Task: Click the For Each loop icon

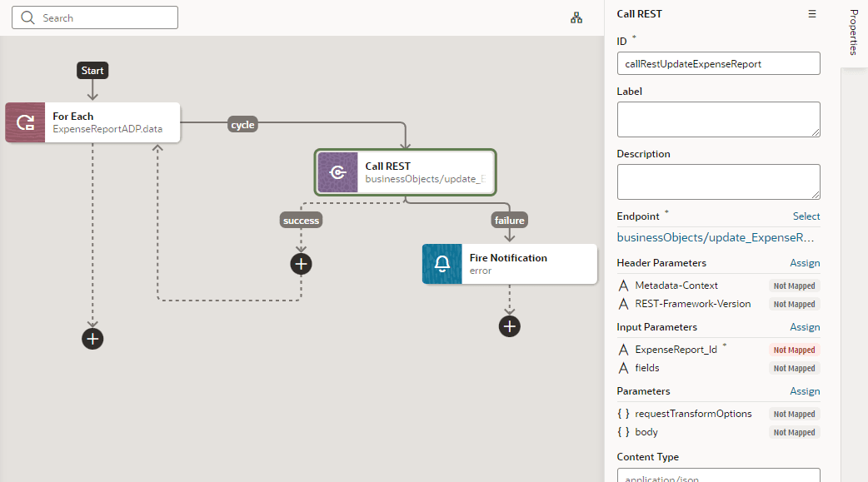Action: [26, 122]
